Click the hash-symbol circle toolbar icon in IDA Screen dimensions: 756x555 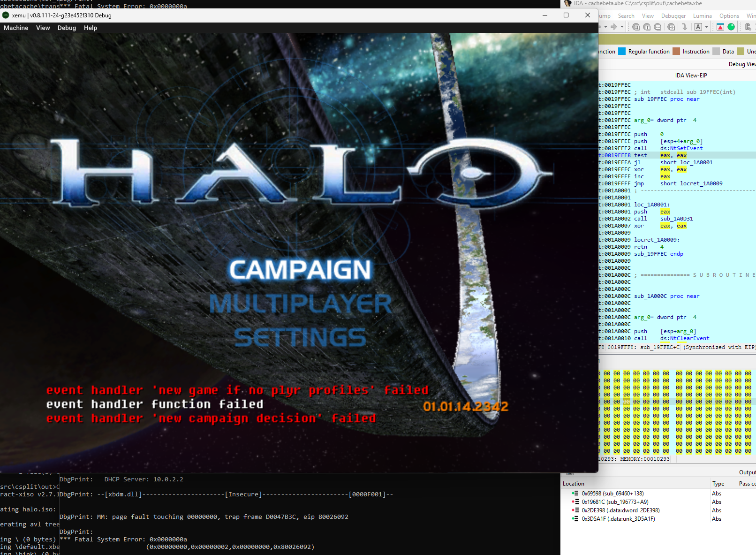coord(636,27)
